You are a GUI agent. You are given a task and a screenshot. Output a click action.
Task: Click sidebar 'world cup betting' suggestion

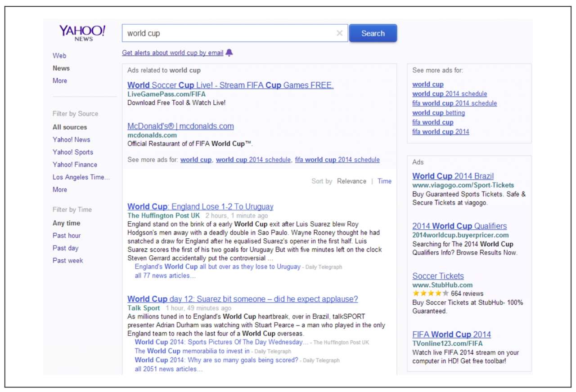pos(439,113)
